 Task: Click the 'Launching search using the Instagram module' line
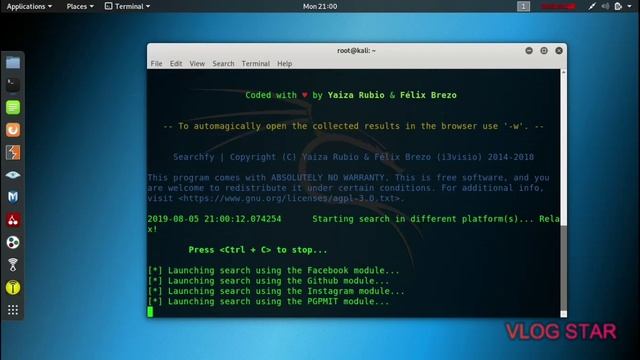(x=276, y=291)
